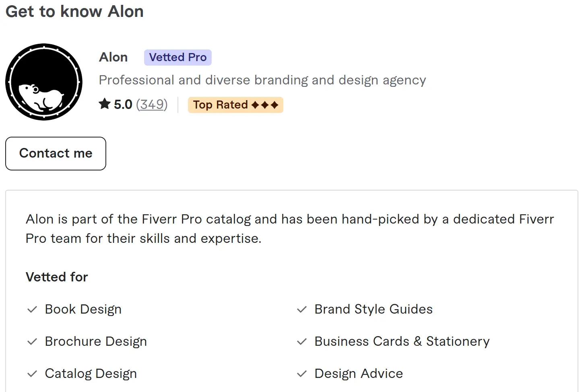Select the Brand Style Guides label

(374, 309)
